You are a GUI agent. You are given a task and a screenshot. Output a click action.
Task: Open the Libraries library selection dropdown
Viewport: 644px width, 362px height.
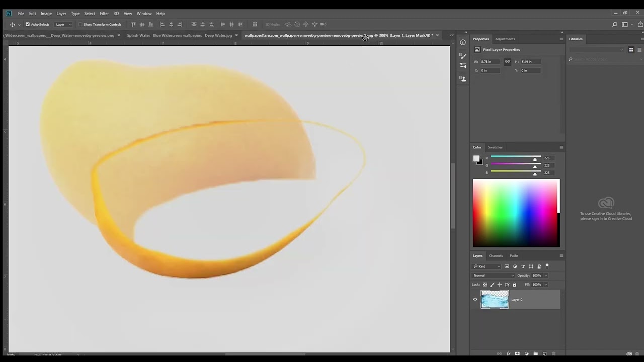pyautogui.click(x=597, y=50)
